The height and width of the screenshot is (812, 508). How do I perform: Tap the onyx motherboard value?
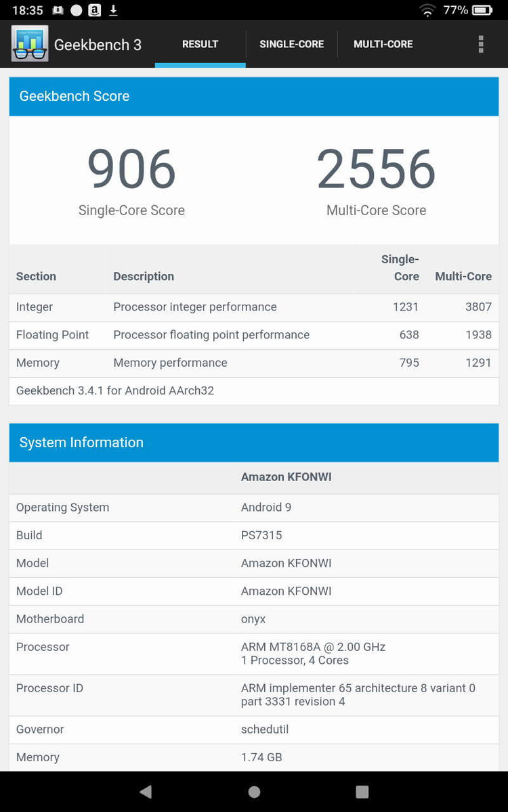253,619
